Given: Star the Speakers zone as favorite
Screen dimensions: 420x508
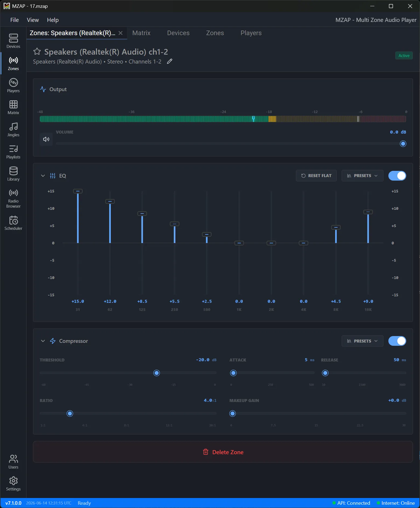Looking at the screenshot, I should [37, 51].
